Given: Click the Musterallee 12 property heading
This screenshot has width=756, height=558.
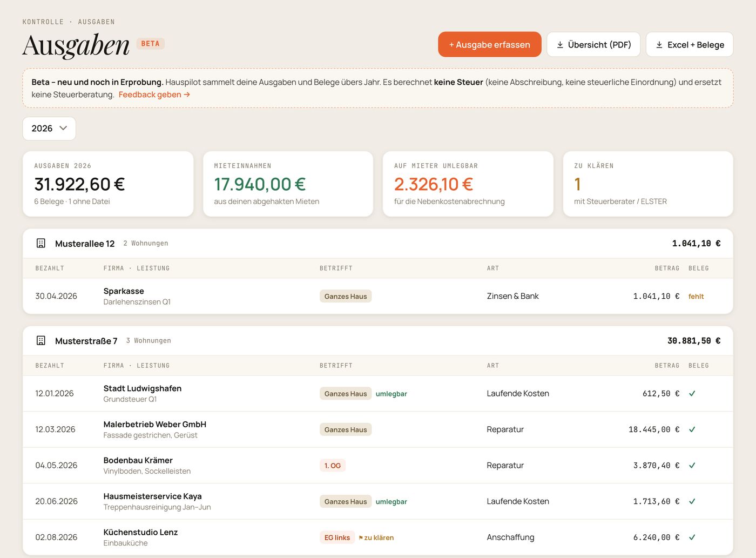Looking at the screenshot, I should 85,244.
